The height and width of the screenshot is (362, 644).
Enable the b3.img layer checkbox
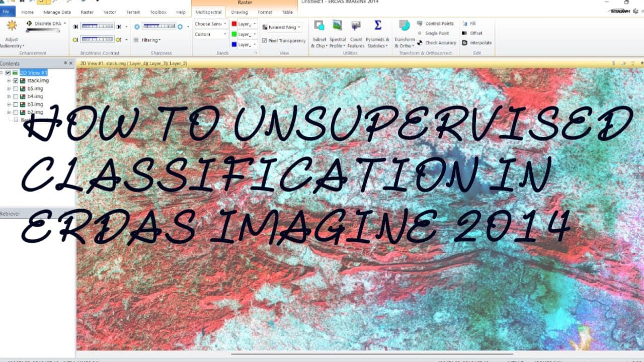click(x=16, y=105)
